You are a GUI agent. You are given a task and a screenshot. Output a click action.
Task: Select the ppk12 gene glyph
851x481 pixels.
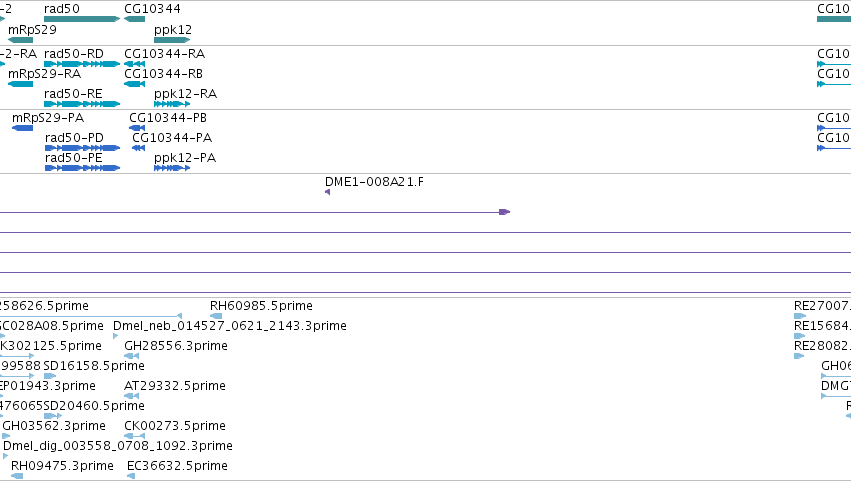(172, 40)
